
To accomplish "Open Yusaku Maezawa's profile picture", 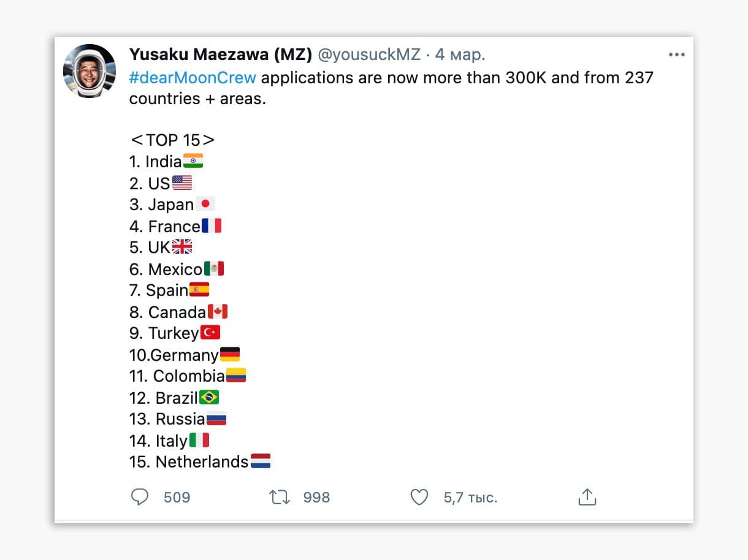I will tap(90, 70).
